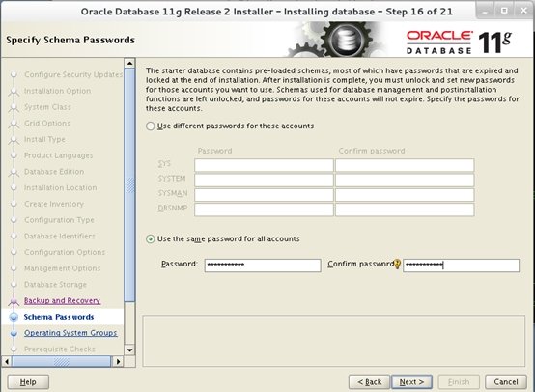Image resolution: width=535 pixels, height=392 pixels.
Task: Click the Backup and Recovery step icon
Action: point(14,301)
